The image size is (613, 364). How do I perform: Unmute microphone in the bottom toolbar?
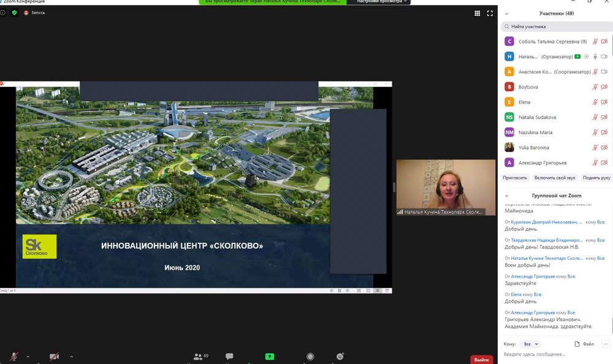[13, 357]
